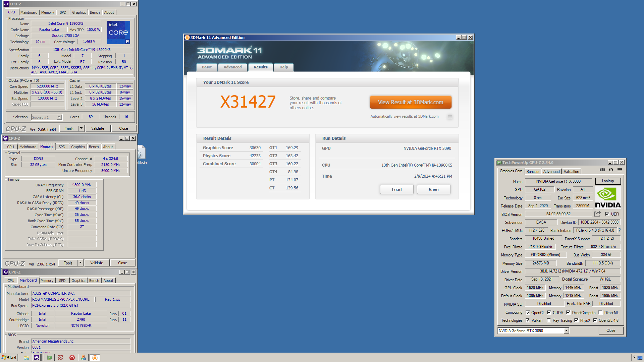The width and height of the screenshot is (644, 362).
Task: Click View Result at 3DMark.com button
Action: [411, 102]
